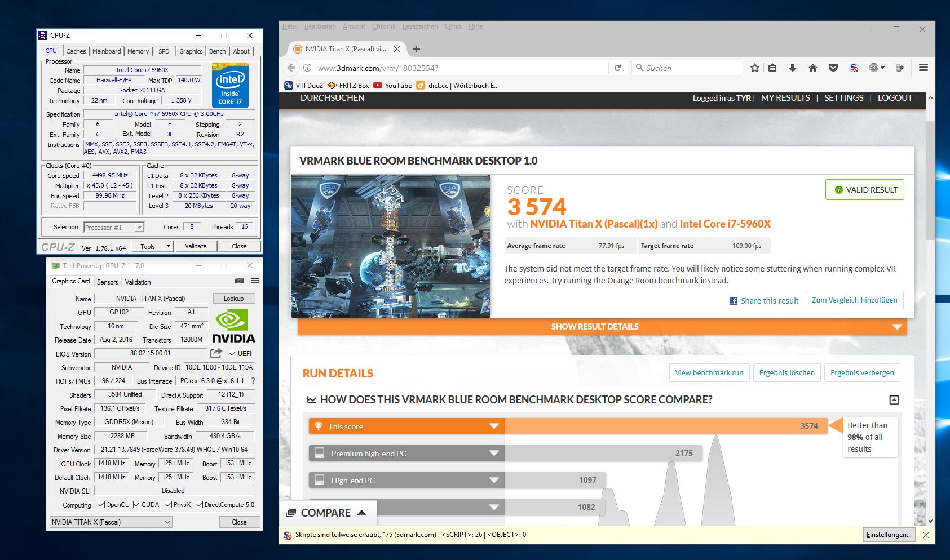Image resolution: width=950 pixels, height=560 pixels.
Task: Toggle UEFI checkbox in GPU-Z
Action: (x=232, y=353)
